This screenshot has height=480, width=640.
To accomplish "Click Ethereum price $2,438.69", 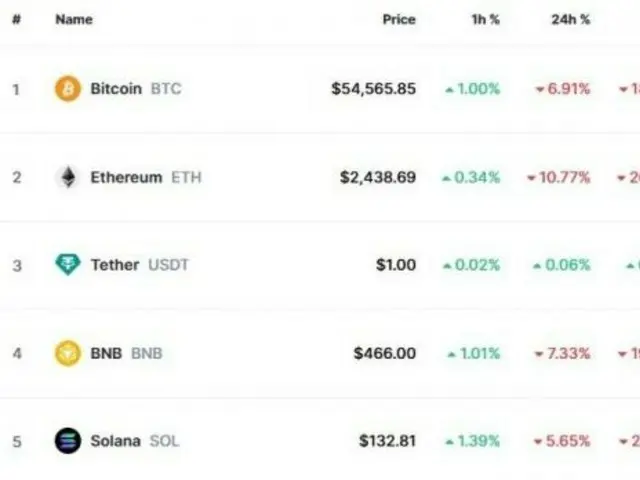I will pos(378,178).
